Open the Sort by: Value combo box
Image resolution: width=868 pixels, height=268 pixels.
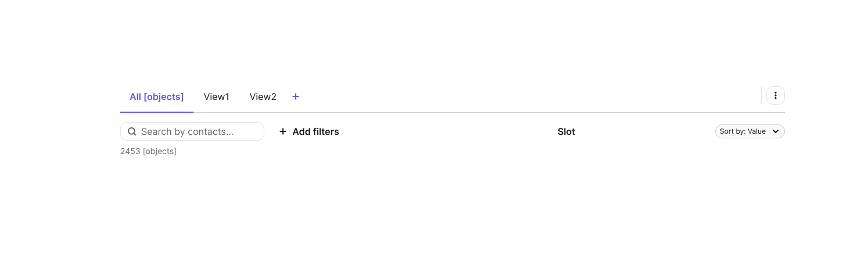(750, 131)
